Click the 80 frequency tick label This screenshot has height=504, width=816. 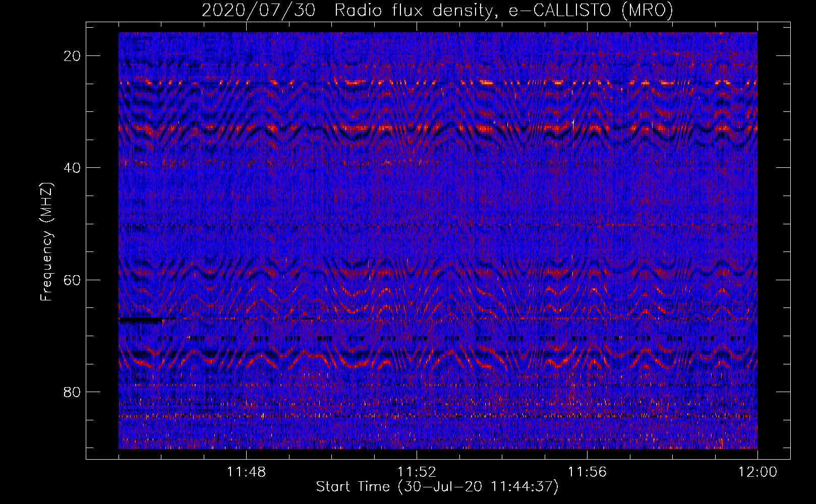(x=72, y=392)
